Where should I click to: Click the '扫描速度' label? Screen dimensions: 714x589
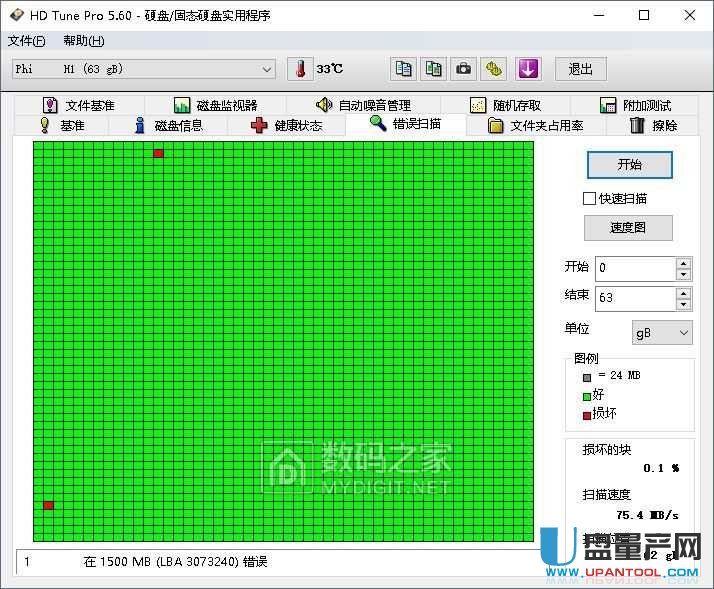click(607, 494)
